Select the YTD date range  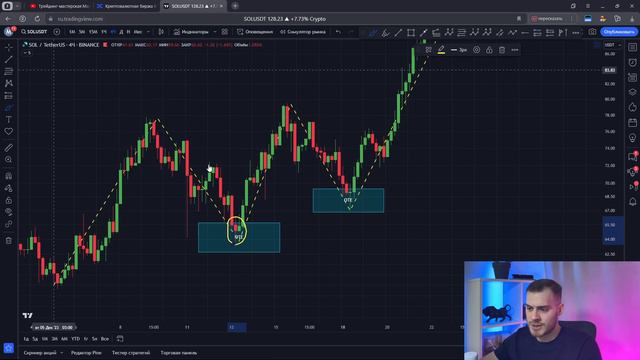pos(76,339)
